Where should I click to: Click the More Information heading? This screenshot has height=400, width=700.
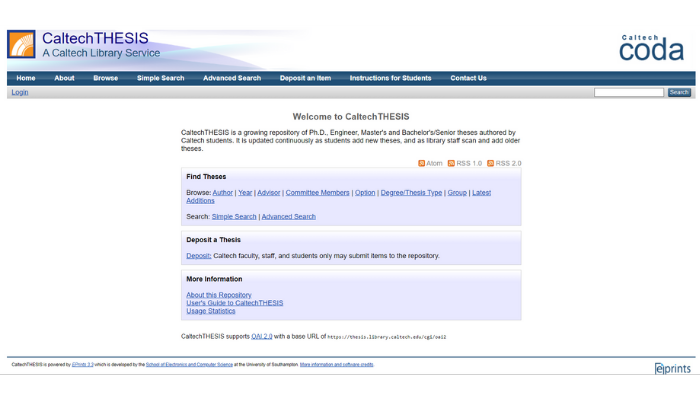[x=214, y=279]
